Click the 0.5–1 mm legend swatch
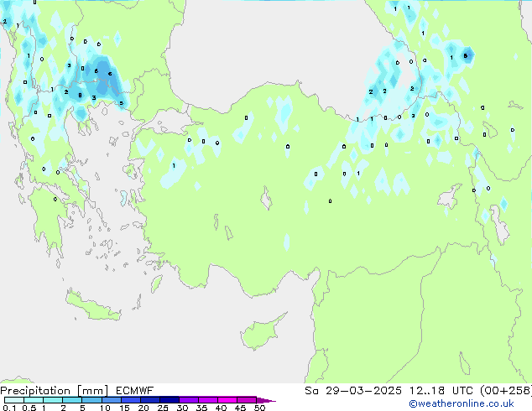 [34, 400]
